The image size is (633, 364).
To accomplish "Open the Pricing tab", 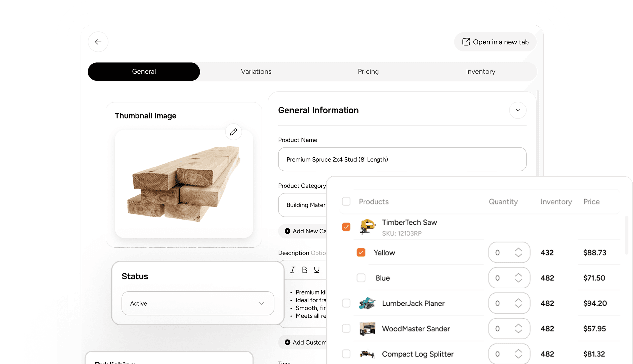I will [x=368, y=71].
